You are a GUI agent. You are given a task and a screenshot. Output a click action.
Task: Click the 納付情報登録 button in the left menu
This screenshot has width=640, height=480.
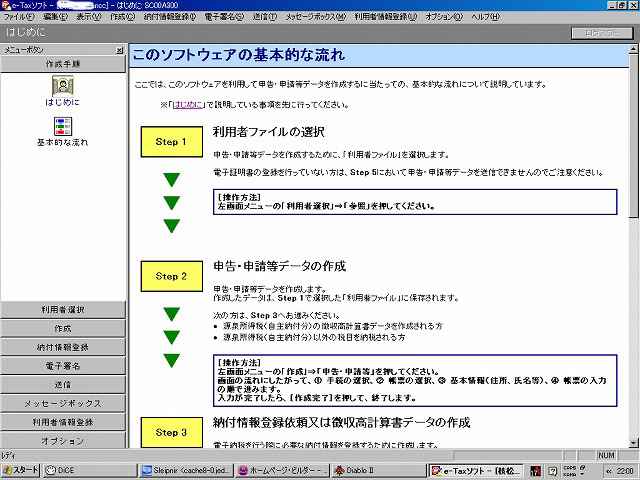(63, 347)
